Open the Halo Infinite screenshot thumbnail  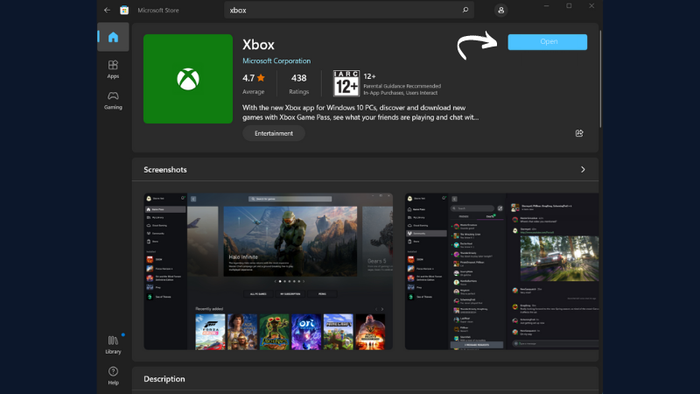coord(268,271)
